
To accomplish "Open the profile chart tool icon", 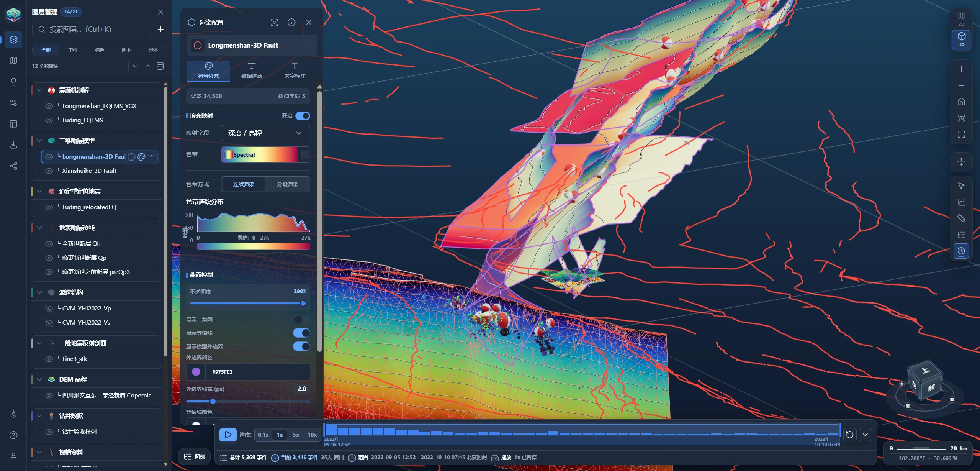I will point(961,202).
